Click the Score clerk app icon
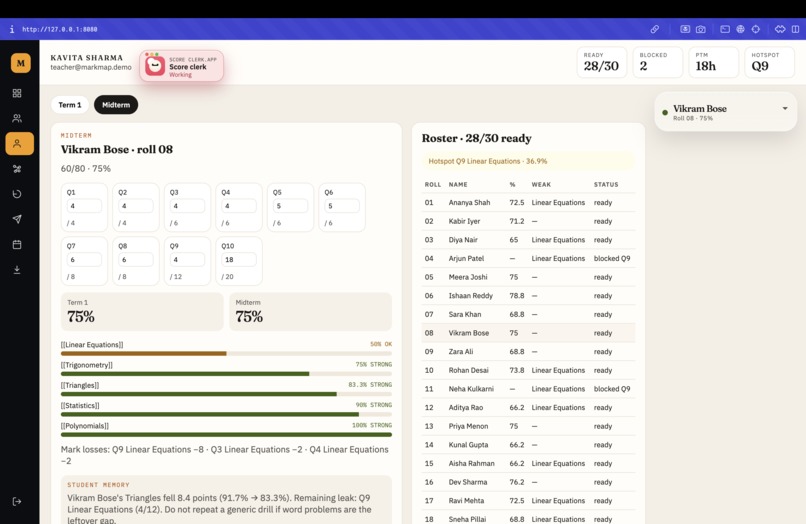This screenshot has width=806, height=524. pyautogui.click(x=155, y=66)
